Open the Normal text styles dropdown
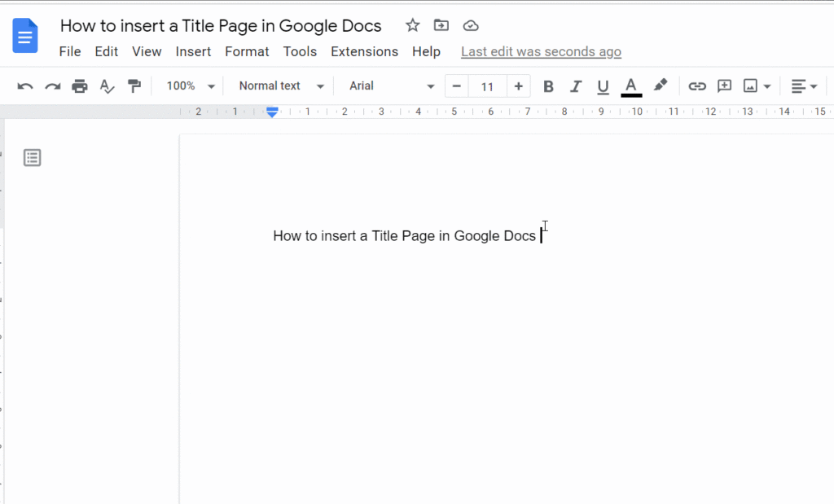 click(279, 85)
